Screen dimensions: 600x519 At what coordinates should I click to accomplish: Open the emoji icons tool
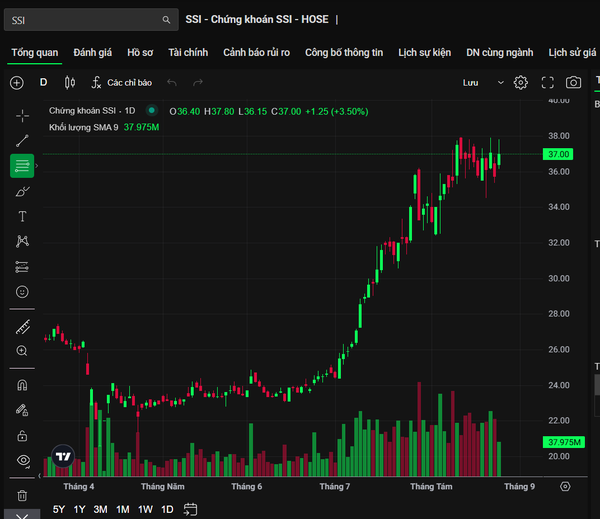(x=22, y=292)
